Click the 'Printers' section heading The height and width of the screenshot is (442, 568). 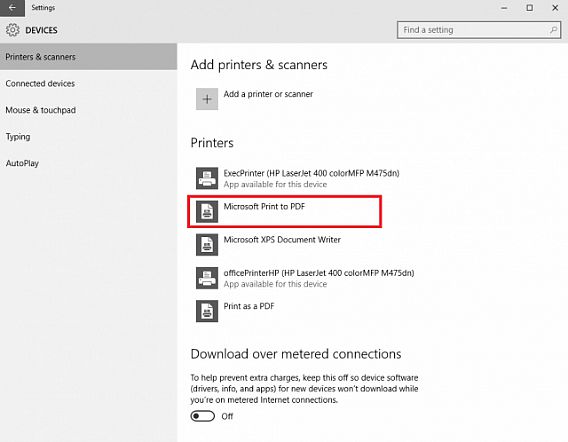pyautogui.click(x=212, y=143)
